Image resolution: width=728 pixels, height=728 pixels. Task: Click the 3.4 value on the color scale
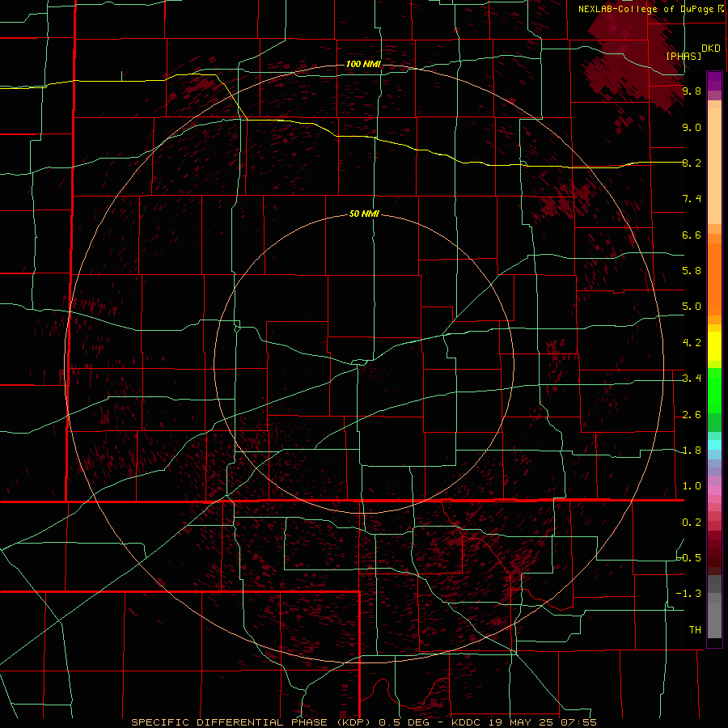[x=692, y=379]
